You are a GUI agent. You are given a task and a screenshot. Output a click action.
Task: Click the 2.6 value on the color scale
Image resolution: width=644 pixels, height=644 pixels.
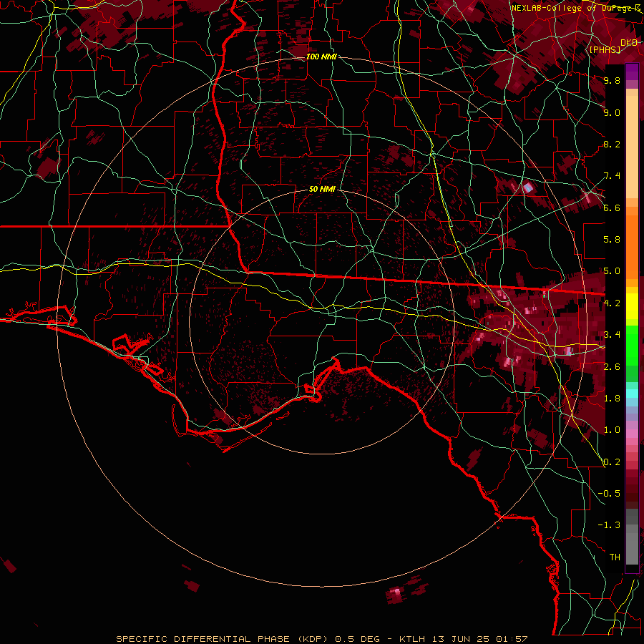coord(612,367)
